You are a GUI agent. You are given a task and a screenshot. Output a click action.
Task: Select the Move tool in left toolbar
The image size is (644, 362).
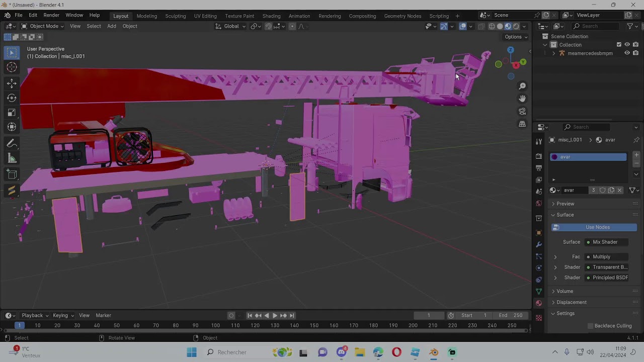click(x=12, y=83)
